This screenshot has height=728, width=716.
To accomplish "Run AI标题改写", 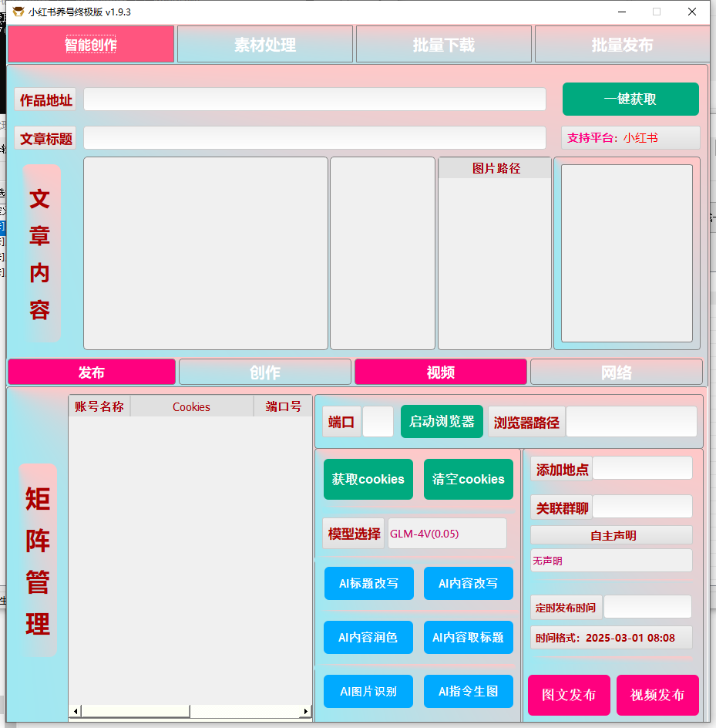I will point(368,583).
